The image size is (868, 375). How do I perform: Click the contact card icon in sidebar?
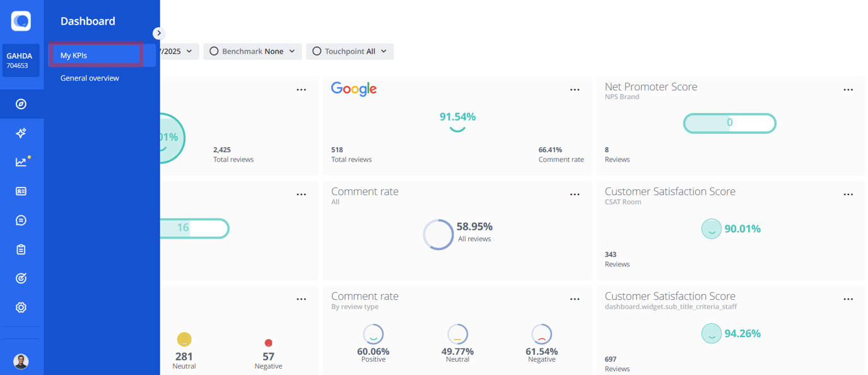coord(21,191)
